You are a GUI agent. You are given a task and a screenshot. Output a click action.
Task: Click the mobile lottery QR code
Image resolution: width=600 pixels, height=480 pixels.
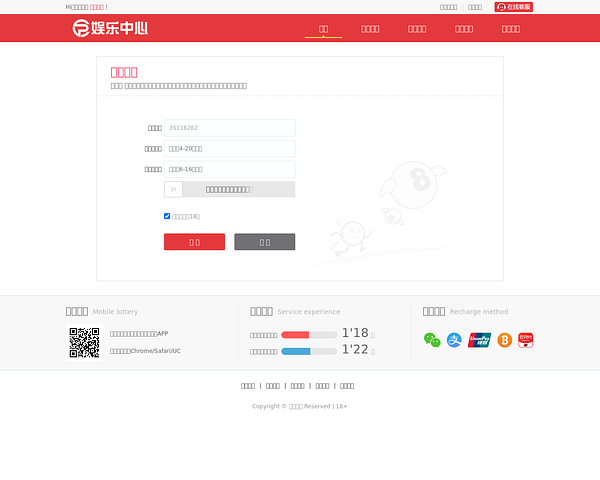(x=84, y=342)
